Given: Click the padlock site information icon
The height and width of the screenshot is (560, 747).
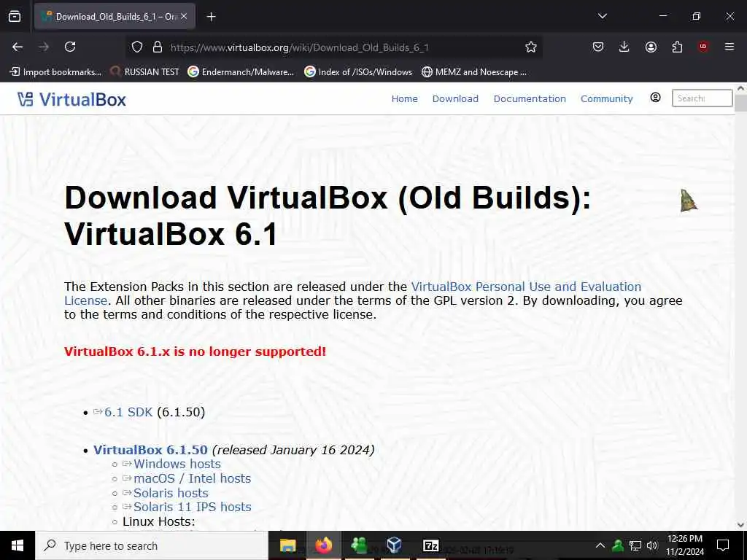Looking at the screenshot, I should click(x=158, y=47).
